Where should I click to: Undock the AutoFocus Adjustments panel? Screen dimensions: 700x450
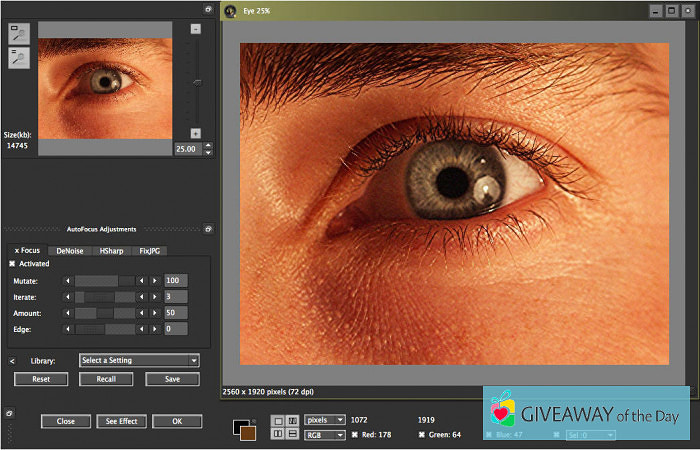pyautogui.click(x=208, y=229)
